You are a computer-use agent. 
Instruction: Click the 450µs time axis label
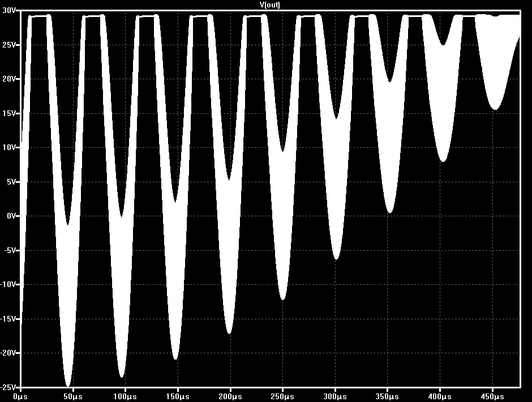pyautogui.click(x=492, y=397)
